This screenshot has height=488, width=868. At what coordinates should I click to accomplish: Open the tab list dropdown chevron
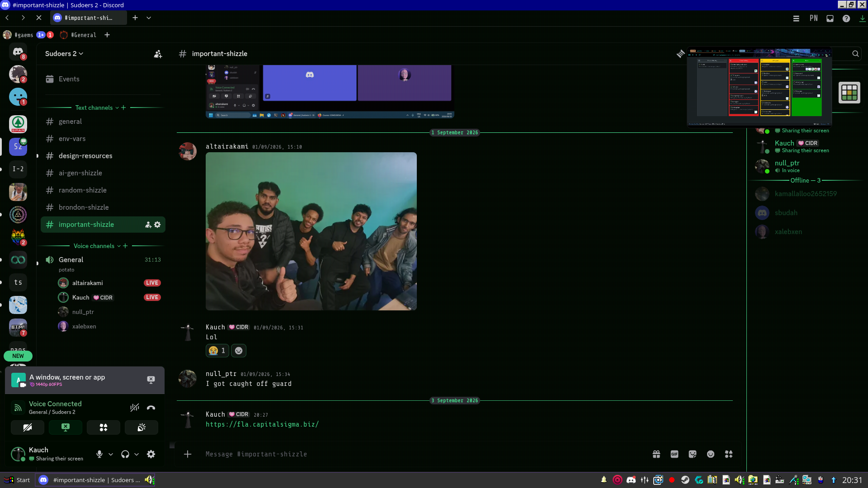pos(149,18)
